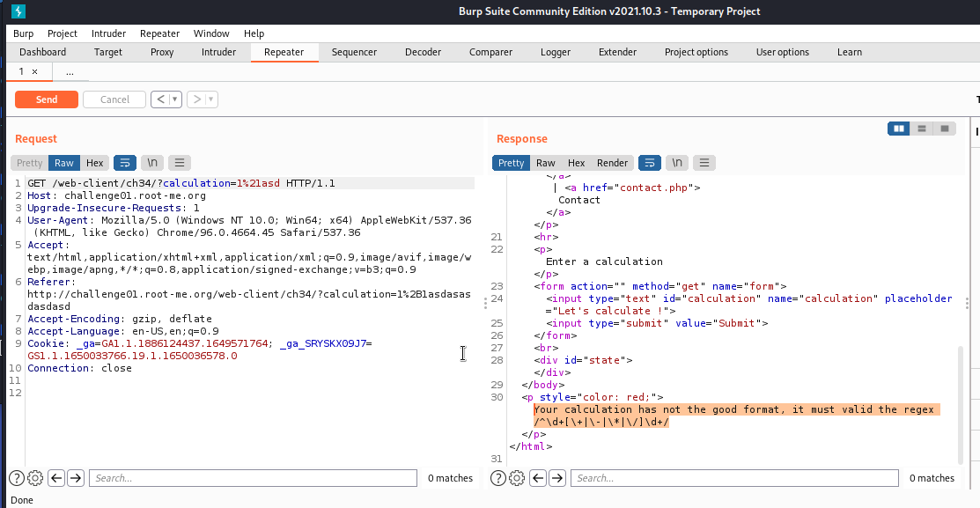Open the Repeater menu in the menu bar
This screenshot has height=508, width=980.
[x=159, y=33]
